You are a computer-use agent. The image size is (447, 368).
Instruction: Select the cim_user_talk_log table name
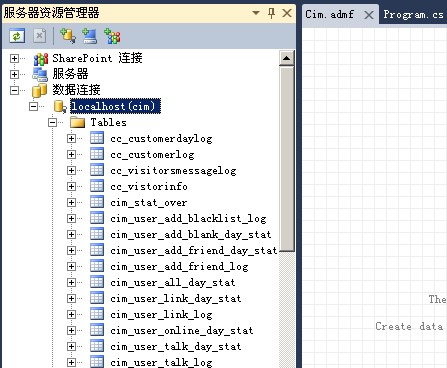click(161, 363)
